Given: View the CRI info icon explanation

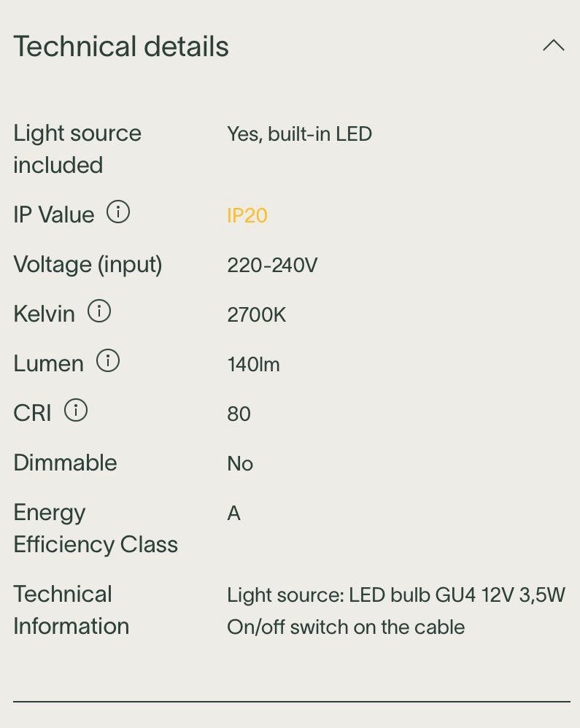Looking at the screenshot, I should tap(76, 411).
